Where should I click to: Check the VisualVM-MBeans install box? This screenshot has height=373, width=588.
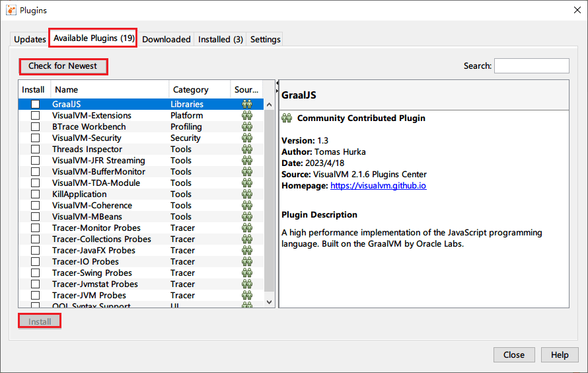click(35, 217)
